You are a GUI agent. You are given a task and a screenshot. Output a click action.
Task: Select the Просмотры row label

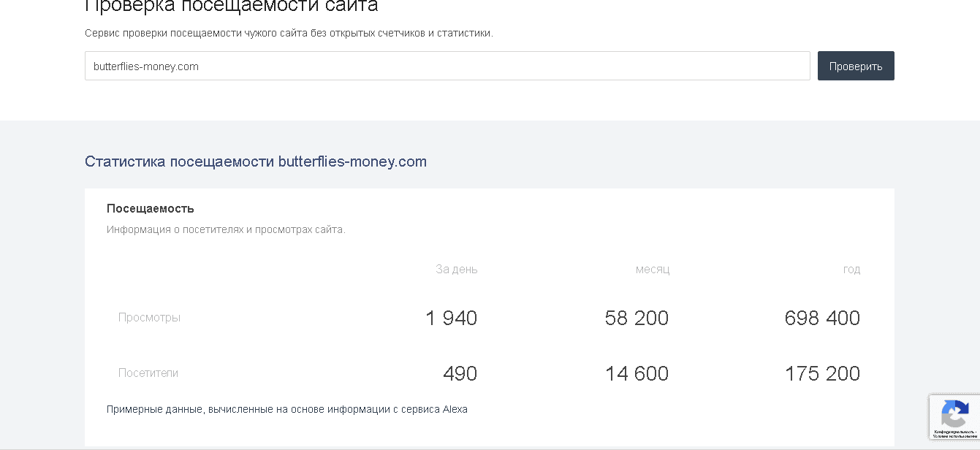149,318
